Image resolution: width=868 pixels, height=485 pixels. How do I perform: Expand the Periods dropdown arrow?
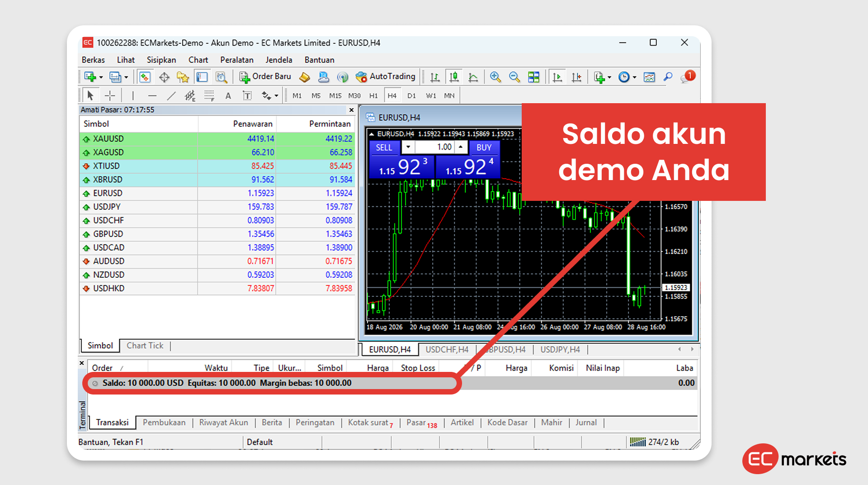(635, 77)
